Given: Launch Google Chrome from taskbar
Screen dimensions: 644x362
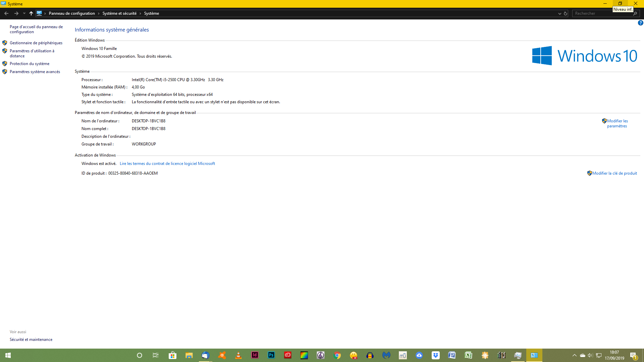Looking at the screenshot, I should [337, 355].
